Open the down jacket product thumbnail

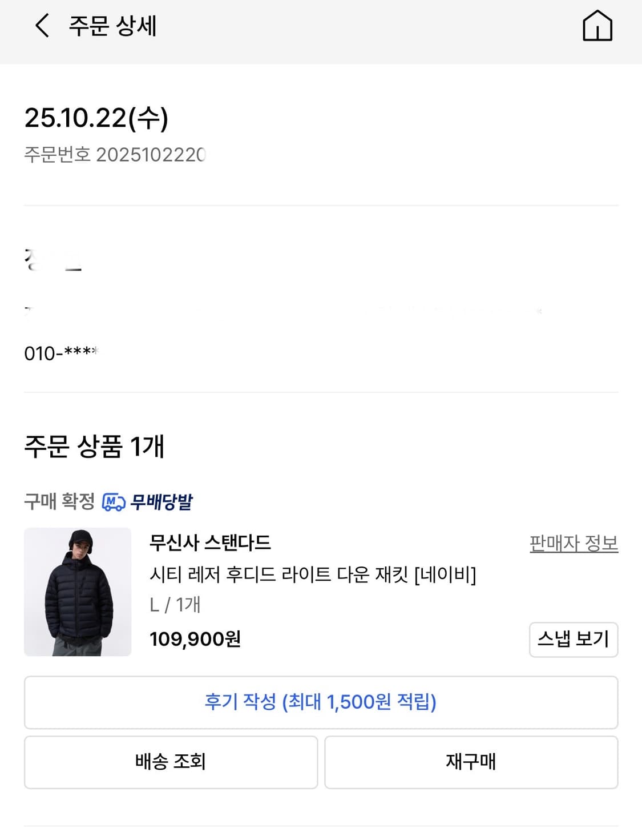pos(78,592)
